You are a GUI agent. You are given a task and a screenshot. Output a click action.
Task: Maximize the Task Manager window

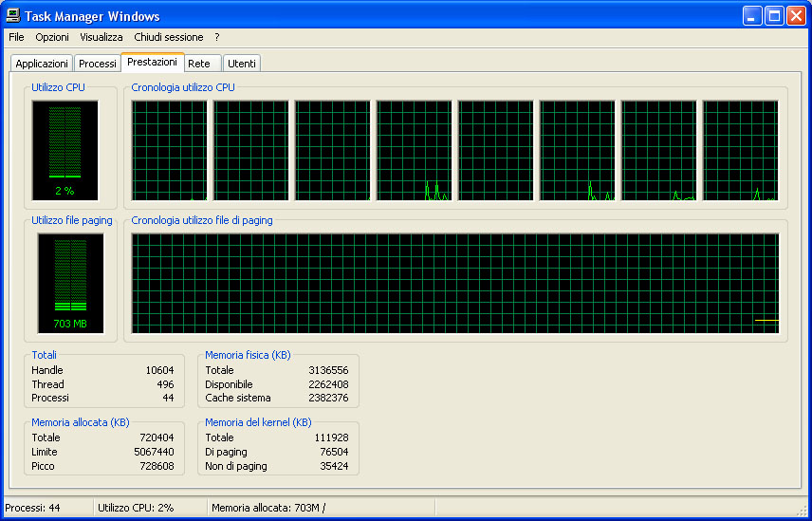[774, 15]
